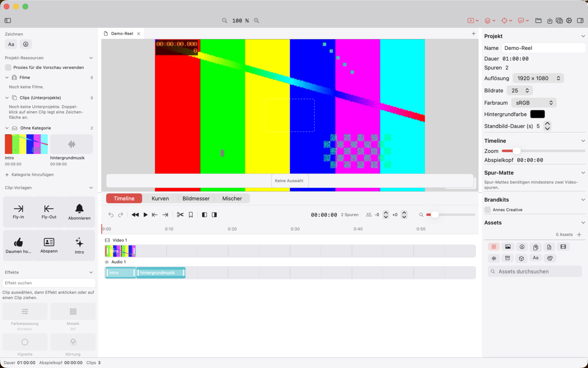Click the redo arrow in timeline toolbar
The height and width of the screenshot is (368, 588).
click(120, 215)
